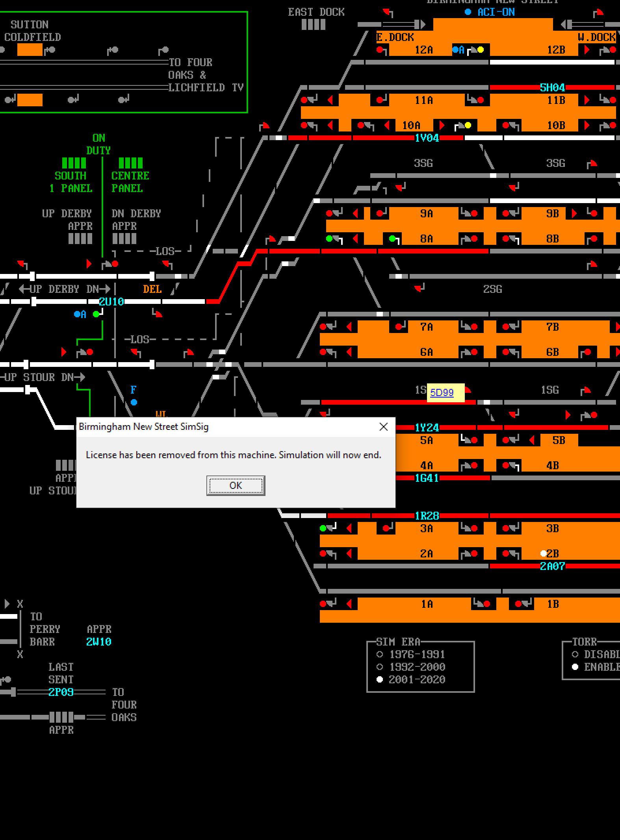Image resolution: width=620 pixels, height=840 pixels.
Task: Click the 2P09 last sent berth
Action: pos(61,692)
